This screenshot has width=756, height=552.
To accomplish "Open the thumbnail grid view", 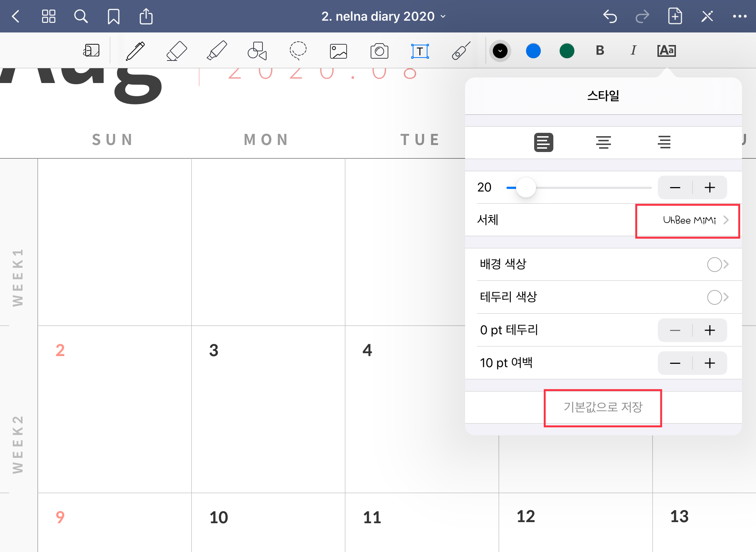I will click(48, 16).
